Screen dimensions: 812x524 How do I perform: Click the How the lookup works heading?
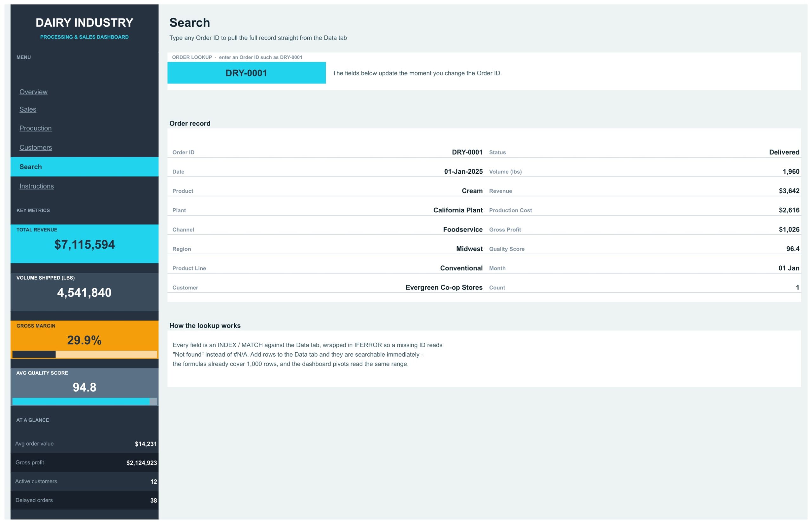pyautogui.click(x=205, y=326)
